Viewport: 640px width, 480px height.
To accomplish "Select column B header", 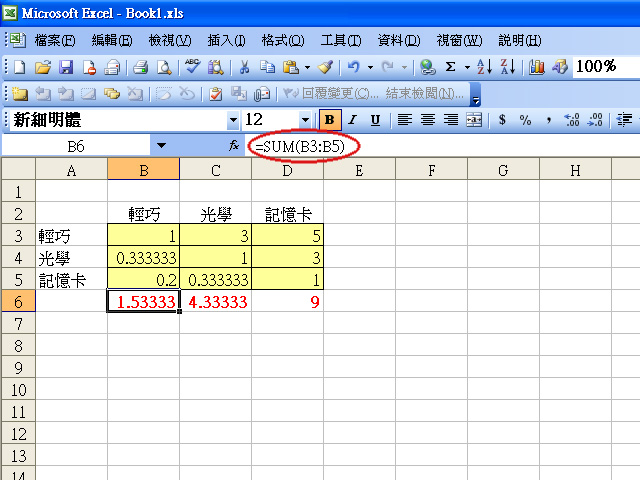I will (144, 169).
